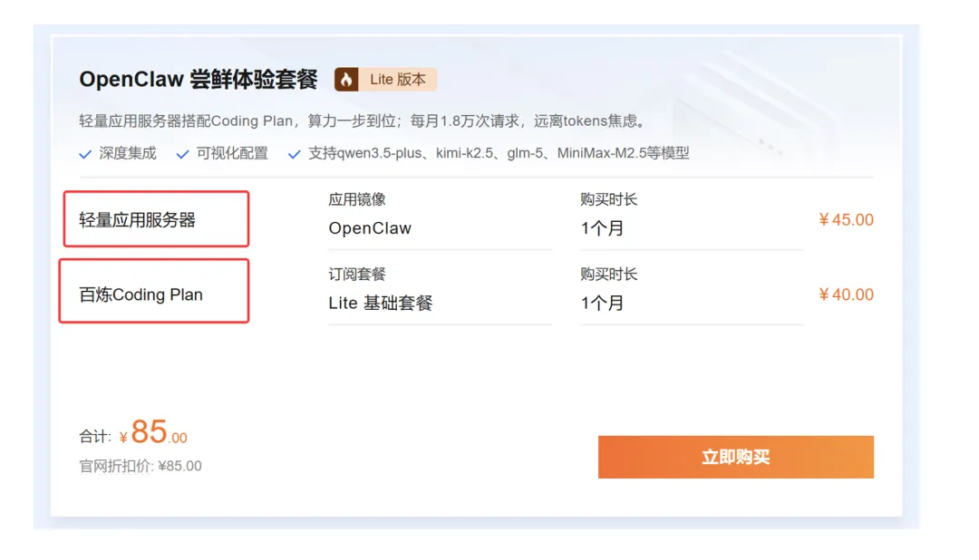Click the checkmark before 支持qwen3.5-plus models
979x560 pixels.
pos(294,153)
